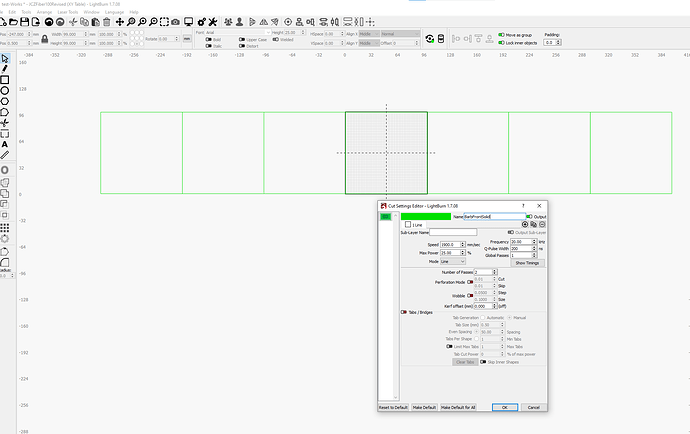Select the Measure ruler tool
Screen dimensions: 690x434
5,155
